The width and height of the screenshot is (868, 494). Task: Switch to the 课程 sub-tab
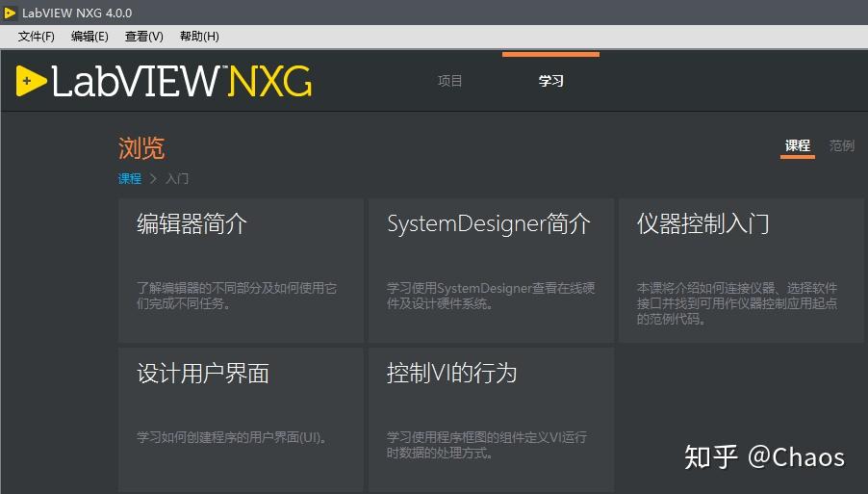point(798,145)
